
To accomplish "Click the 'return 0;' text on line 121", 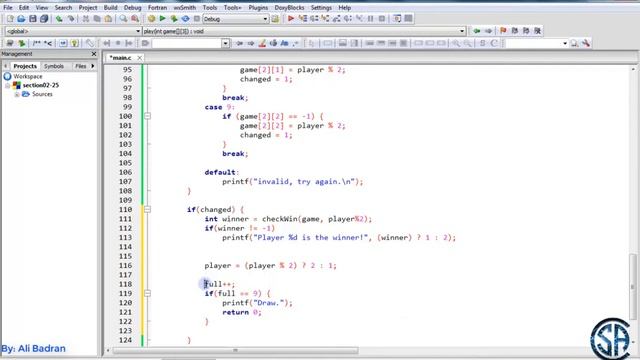I will (x=242, y=312).
